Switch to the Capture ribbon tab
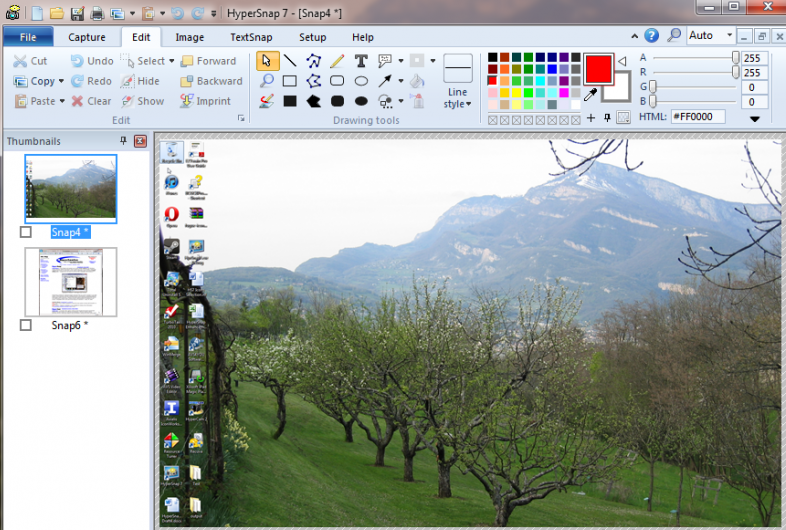The image size is (786, 530). (x=87, y=37)
